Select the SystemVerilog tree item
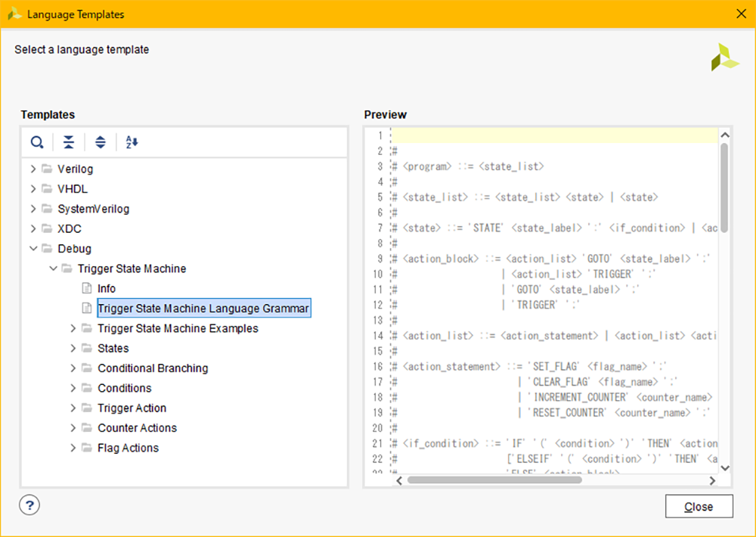 94,209
